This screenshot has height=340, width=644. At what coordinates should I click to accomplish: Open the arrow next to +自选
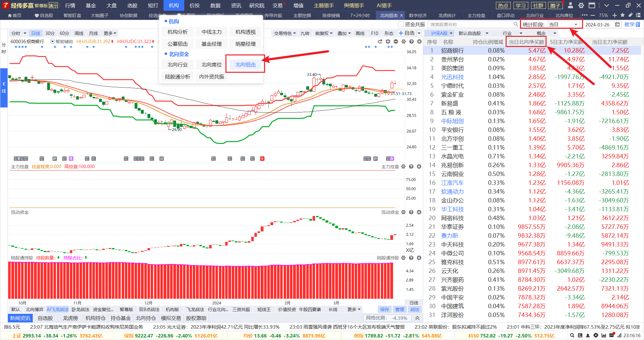(x=419, y=33)
